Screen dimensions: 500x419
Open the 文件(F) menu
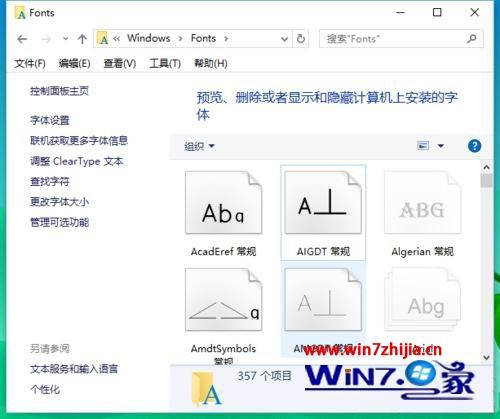coord(30,63)
